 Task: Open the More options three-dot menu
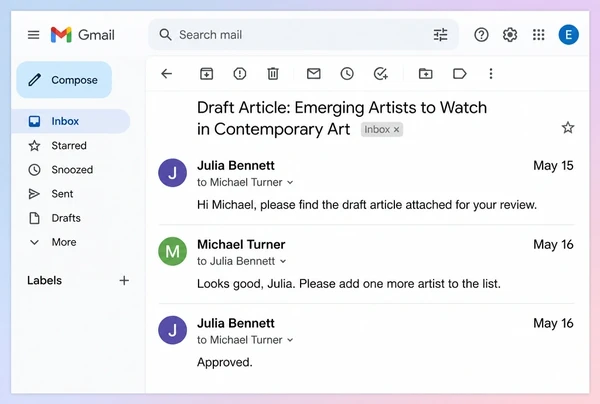(x=491, y=73)
